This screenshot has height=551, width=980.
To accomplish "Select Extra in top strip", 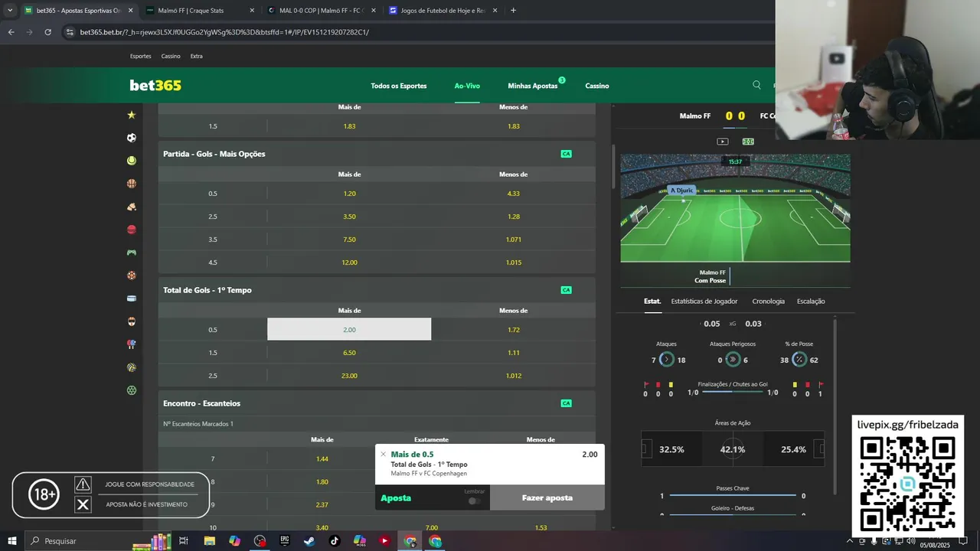I will click(x=197, y=56).
